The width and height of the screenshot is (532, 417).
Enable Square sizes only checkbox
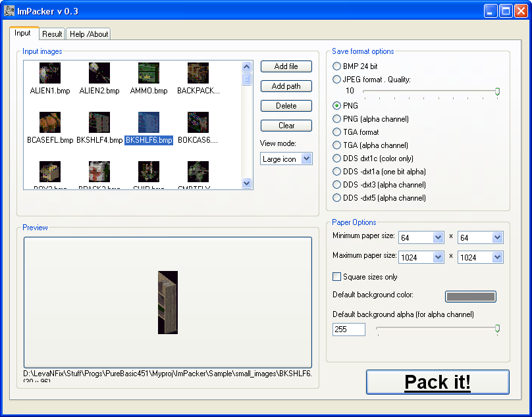(337, 277)
